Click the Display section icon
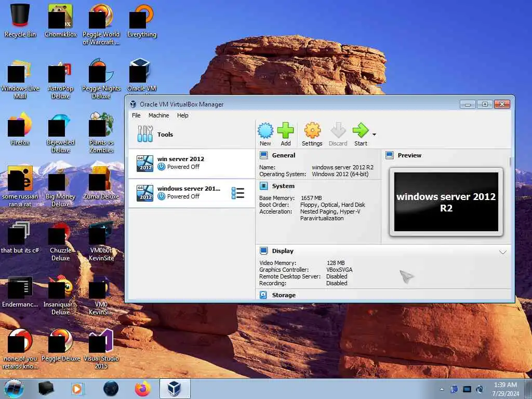This screenshot has height=399, width=532. click(x=263, y=251)
